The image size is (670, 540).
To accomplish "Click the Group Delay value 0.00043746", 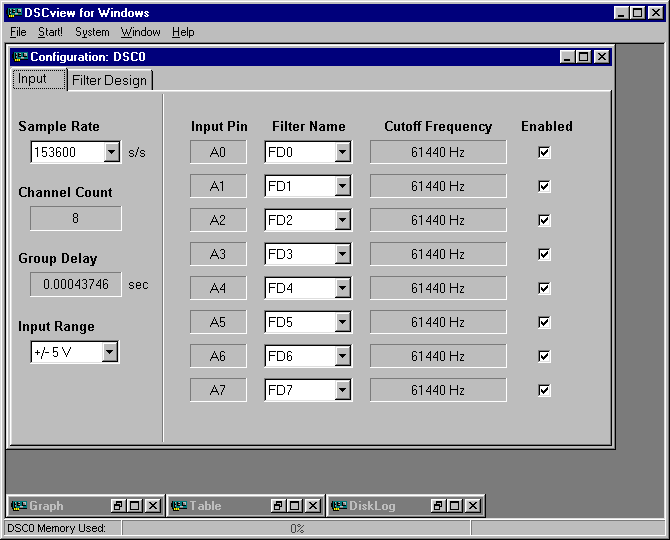I will [76, 284].
